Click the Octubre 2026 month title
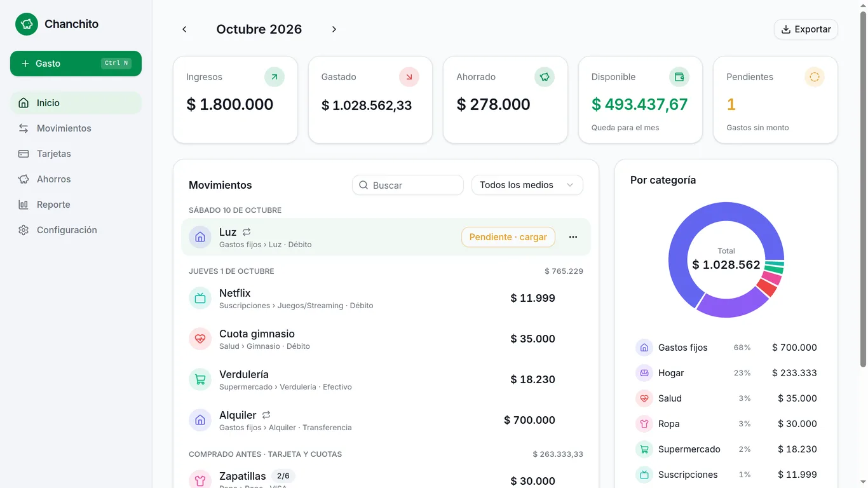The width and height of the screenshot is (868, 488). tap(259, 29)
